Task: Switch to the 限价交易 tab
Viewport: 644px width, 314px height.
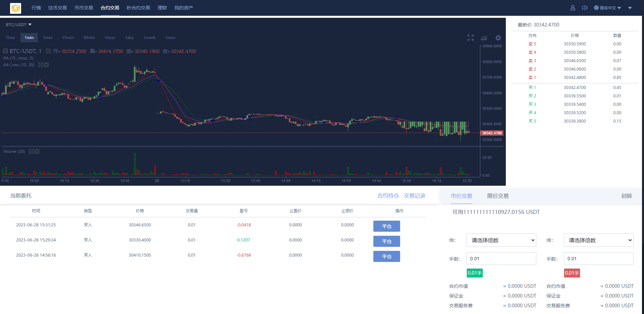Action: click(x=497, y=196)
